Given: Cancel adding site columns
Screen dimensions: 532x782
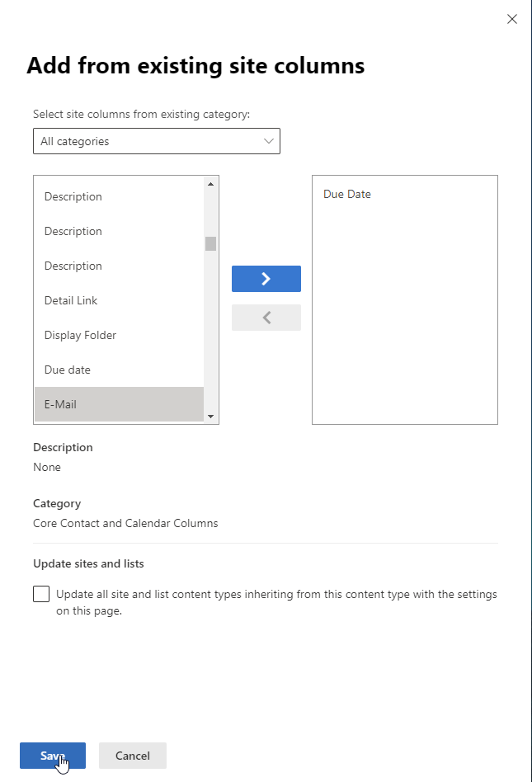Looking at the screenshot, I should (x=132, y=755).
